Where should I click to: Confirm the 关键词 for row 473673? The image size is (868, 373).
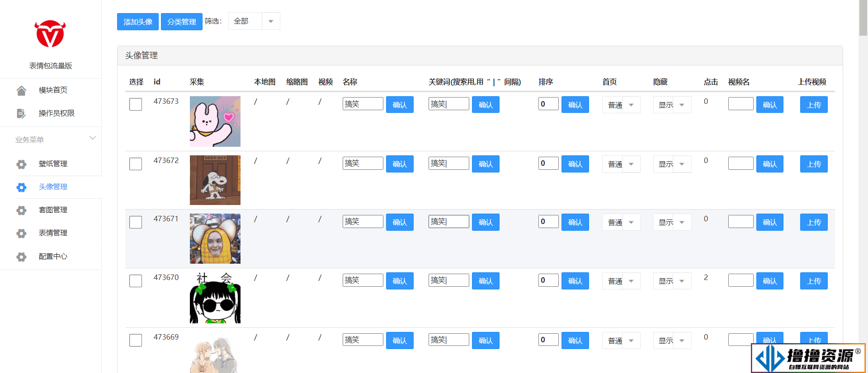486,105
